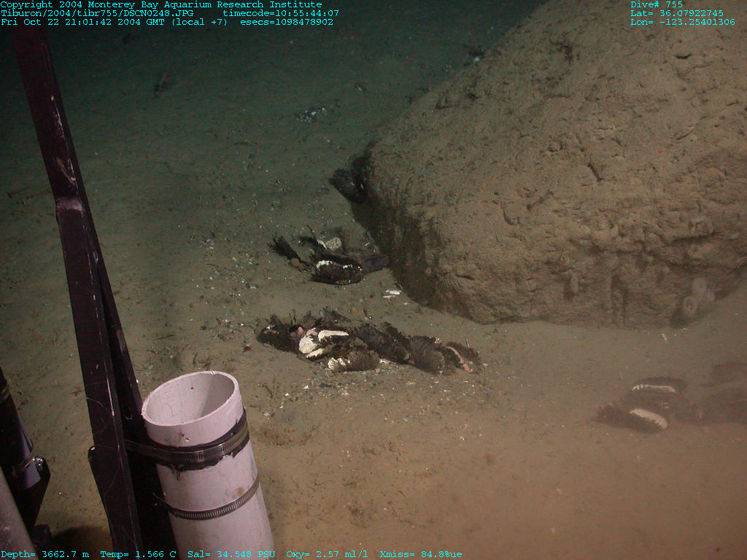Click the copyright text 'Copyright 2004 Monterey Bay Aquarium Research Institute'

161,4
